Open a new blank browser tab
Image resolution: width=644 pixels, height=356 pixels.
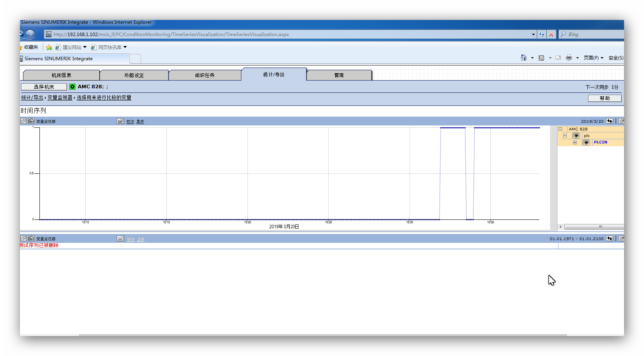pos(135,59)
